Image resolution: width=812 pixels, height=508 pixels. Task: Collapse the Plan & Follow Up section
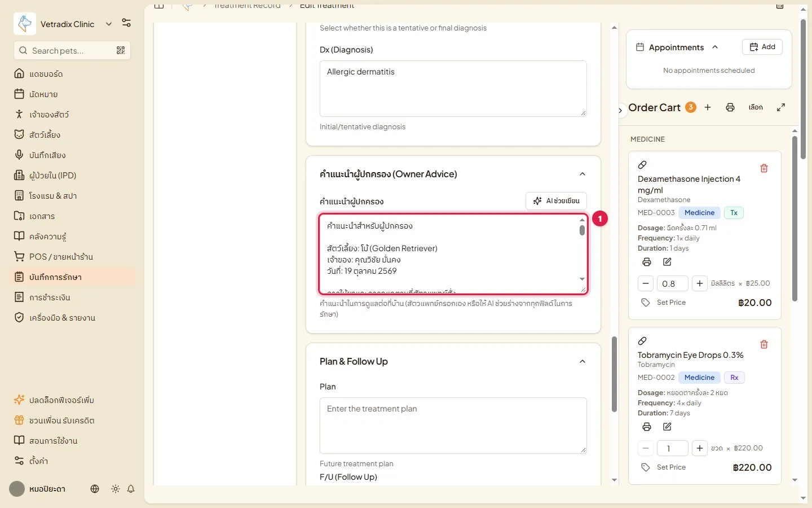[582, 361]
